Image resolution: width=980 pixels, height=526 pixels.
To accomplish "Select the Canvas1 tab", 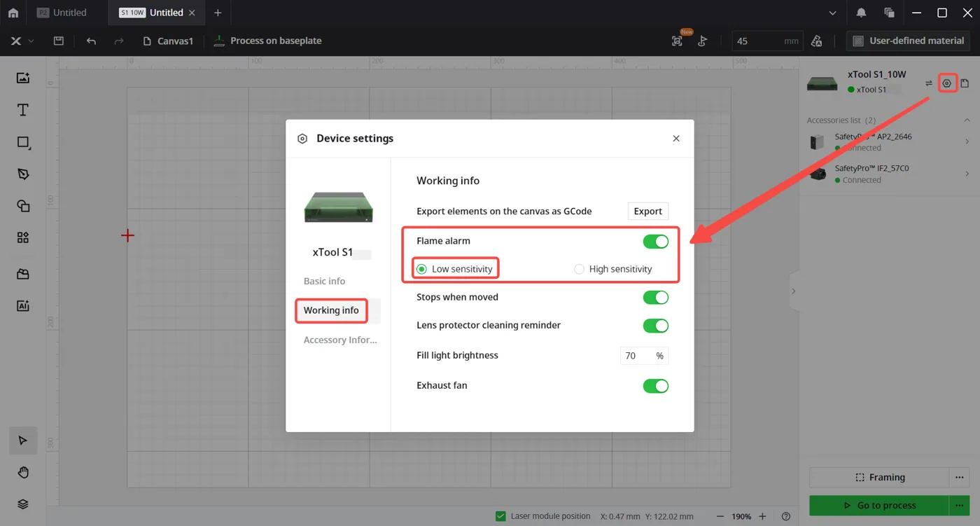I will click(168, 41).
